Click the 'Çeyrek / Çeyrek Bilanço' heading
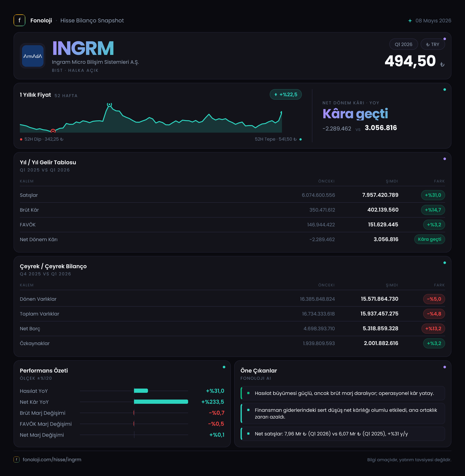Screen dimensions: 465x476 53,267
